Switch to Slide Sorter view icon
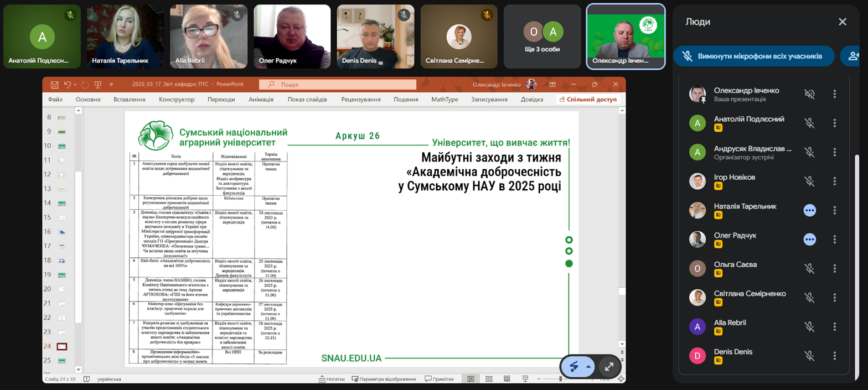This screenshot has width=868, height=390. [x=489, y=379]
